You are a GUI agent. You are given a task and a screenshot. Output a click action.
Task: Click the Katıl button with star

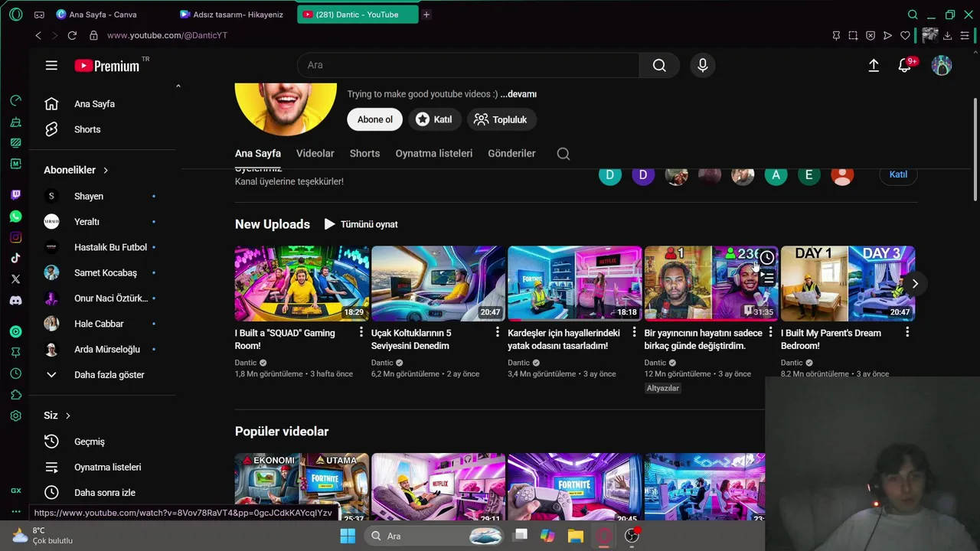pos(434,119)
